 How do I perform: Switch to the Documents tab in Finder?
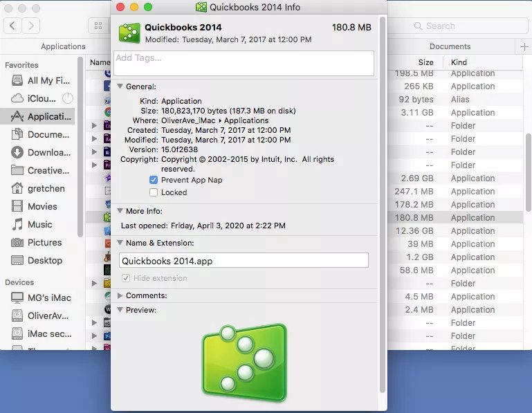(x=450, y=46)
